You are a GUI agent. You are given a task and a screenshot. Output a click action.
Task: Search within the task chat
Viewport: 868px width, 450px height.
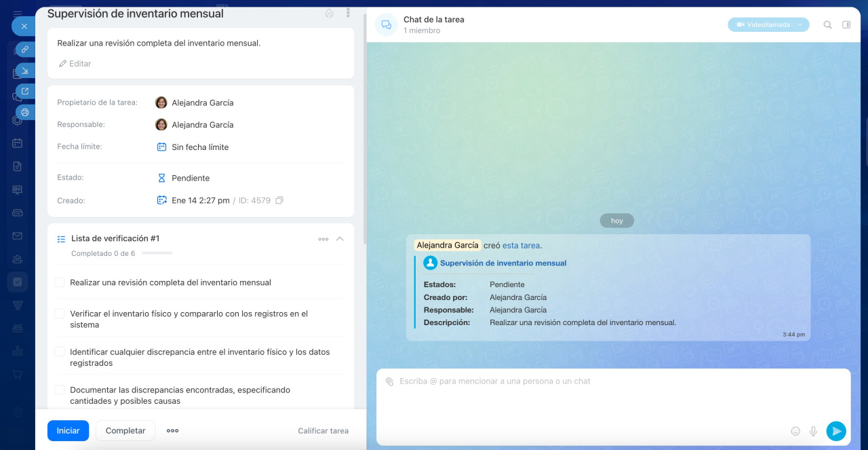tap(827, 25)
